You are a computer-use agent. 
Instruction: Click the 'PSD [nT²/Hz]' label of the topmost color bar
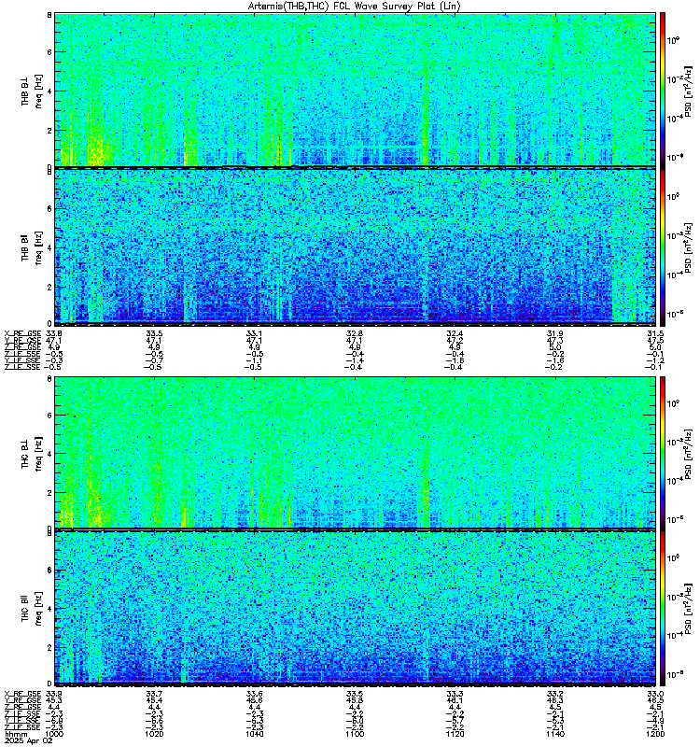point(689,91)
